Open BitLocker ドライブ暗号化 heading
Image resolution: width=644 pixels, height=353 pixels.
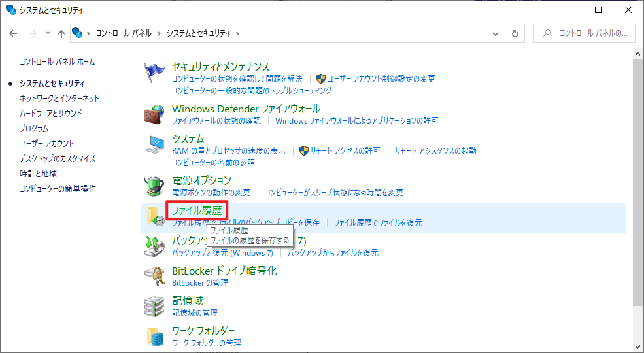(224, 271)
